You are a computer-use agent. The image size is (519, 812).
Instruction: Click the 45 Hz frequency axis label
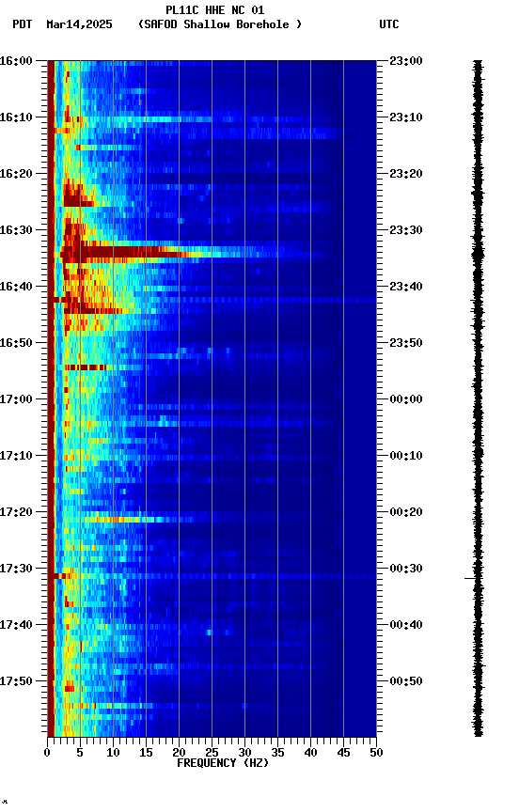coord(343,753)
